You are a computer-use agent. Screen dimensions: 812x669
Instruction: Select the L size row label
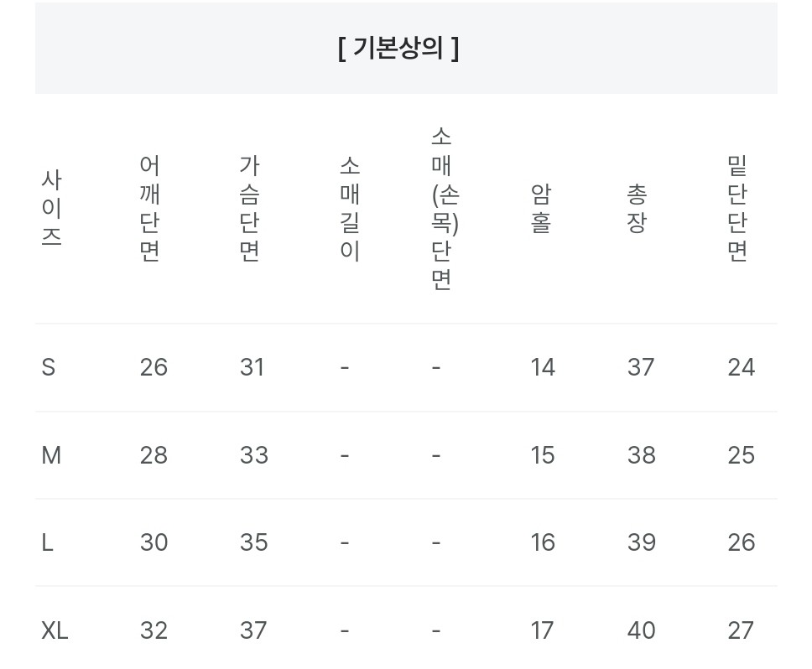coord(47,542)
